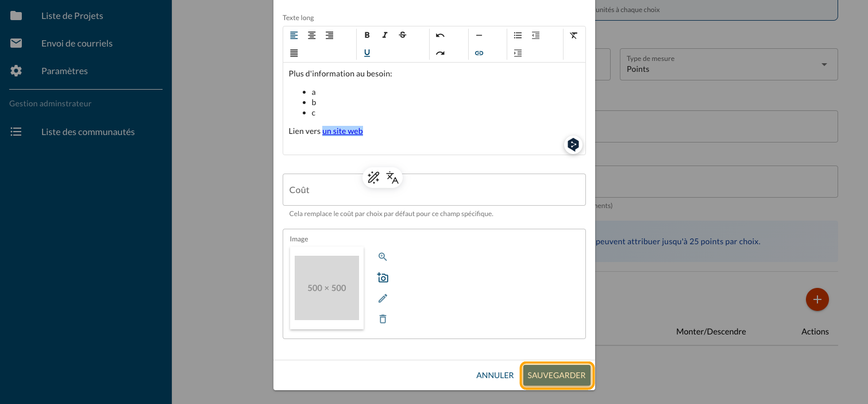Center align the text
The image size is (868, 404).
(x=311, y=35)
